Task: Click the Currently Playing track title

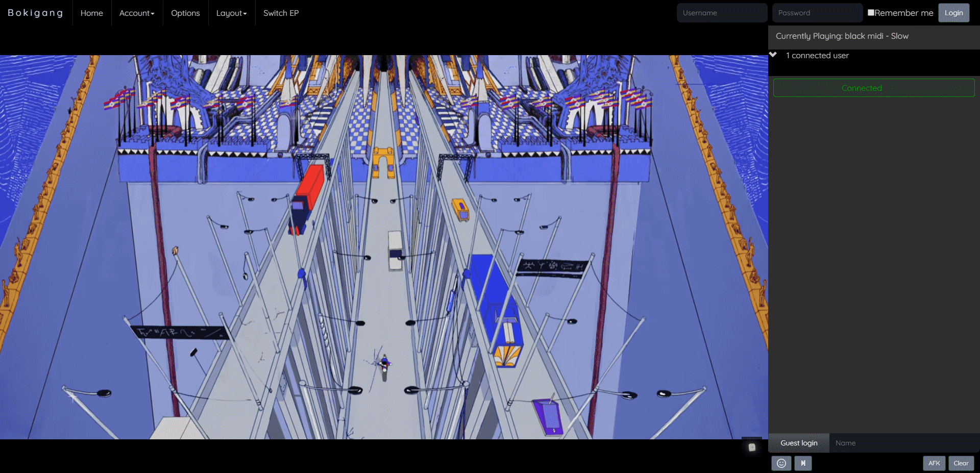Action: 841,36
